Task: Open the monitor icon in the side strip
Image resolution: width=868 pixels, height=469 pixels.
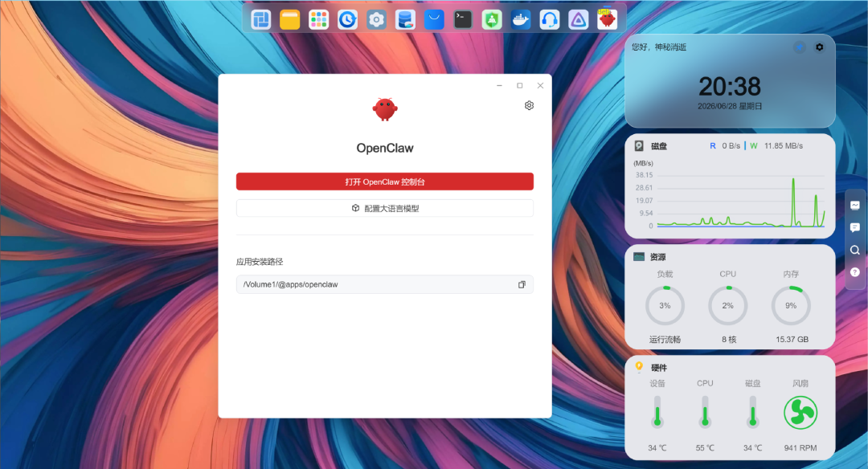Action: click(x=854, y=206)
